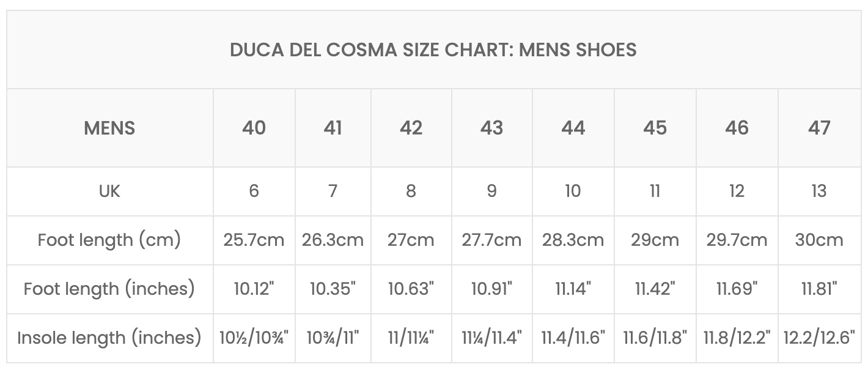Select the UK row label
The image size is (868, 367).
110,191
